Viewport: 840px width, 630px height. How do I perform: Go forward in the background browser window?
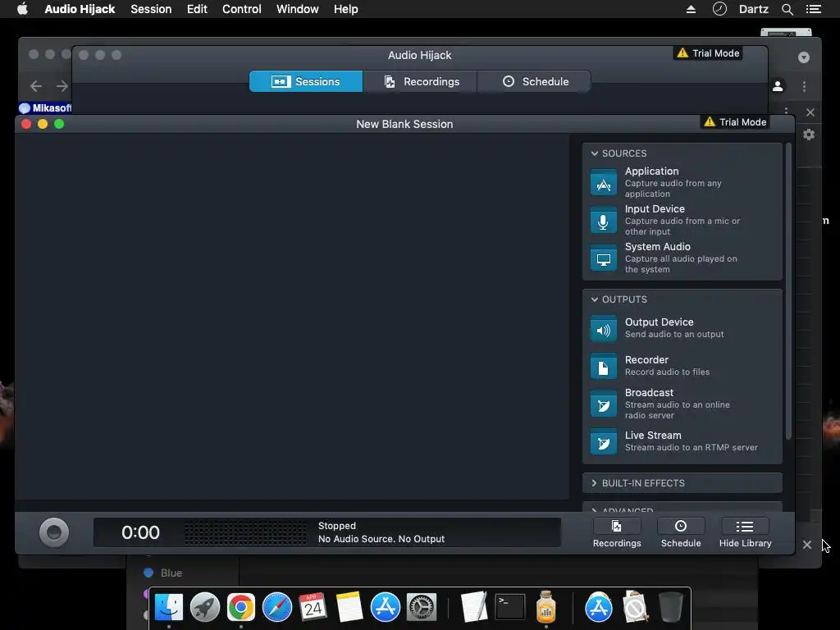[x=62, y=86]
